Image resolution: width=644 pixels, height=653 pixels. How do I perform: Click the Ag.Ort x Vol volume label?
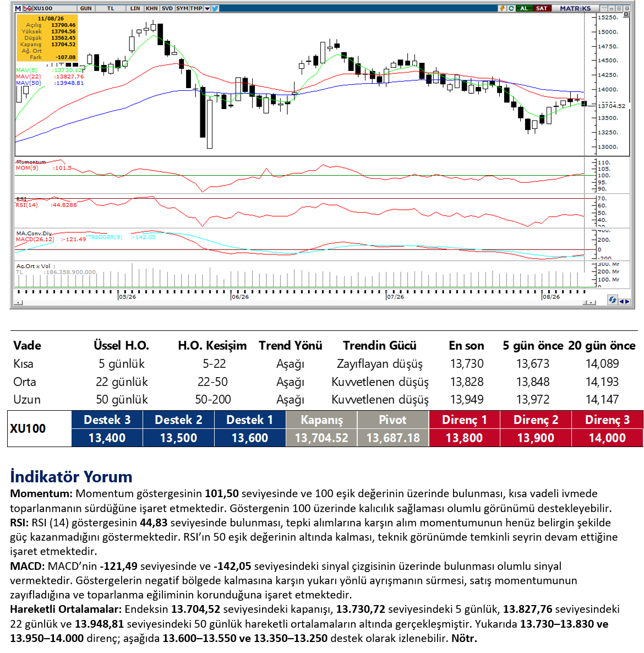[x=33, y=266]
